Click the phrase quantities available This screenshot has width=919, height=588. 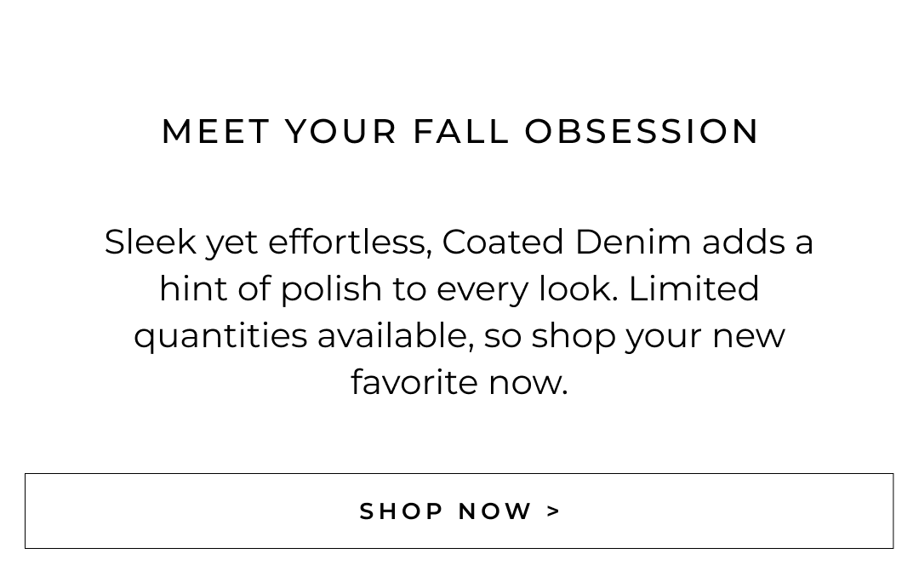[x=303, y=335]
